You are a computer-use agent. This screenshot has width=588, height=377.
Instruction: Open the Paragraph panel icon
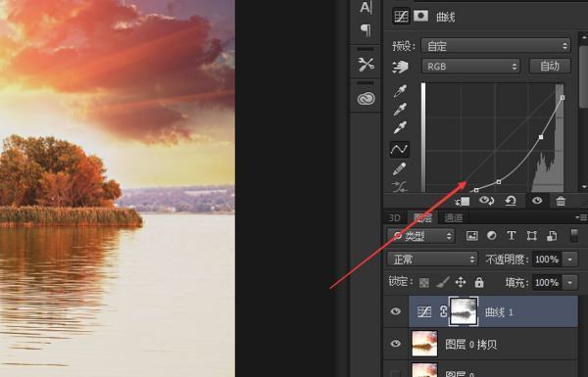pyautogui.click(x=366, y=30)
